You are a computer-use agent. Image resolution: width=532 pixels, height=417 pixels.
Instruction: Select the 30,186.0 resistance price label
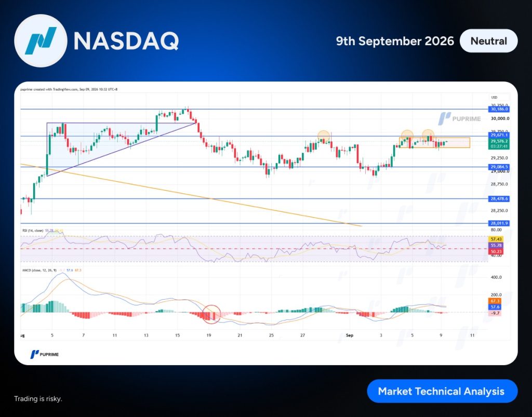(x=499, y=109)
